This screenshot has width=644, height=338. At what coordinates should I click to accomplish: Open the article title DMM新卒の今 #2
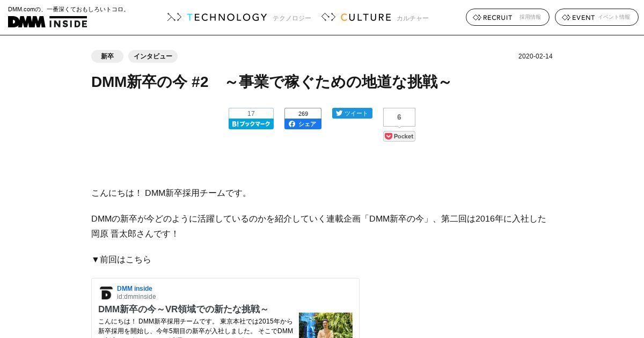271,82
